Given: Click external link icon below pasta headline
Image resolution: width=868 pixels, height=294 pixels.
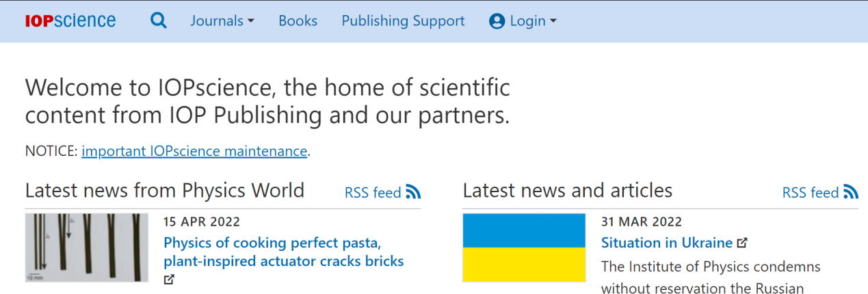Looking at the screenshot, I should click(169, 280).
